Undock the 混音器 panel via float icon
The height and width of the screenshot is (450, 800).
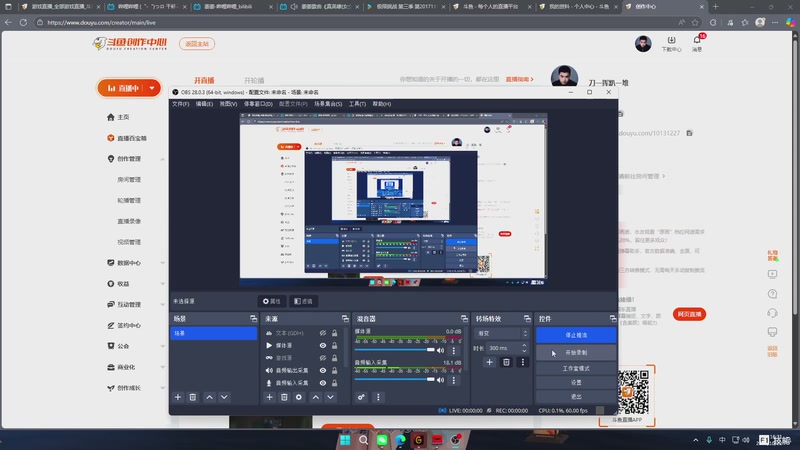(464, 318)
